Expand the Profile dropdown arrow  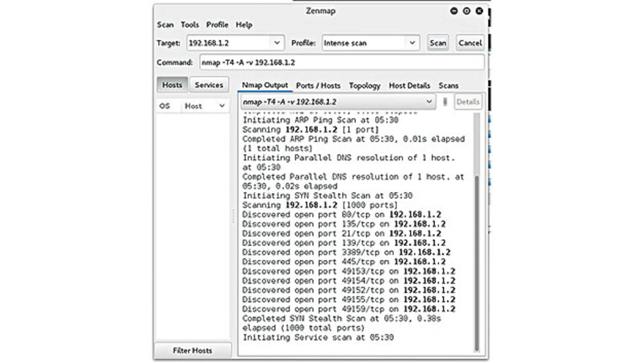click(x=413, y=43)
